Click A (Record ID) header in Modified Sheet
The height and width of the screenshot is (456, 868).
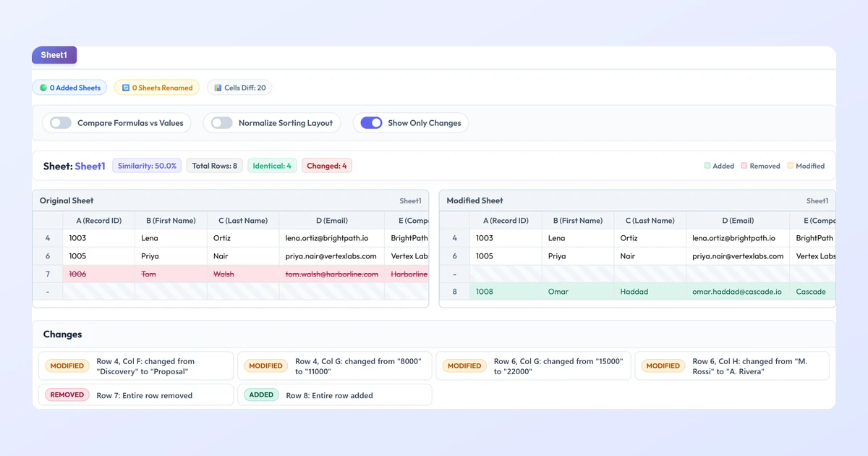[x=506, y=221]
